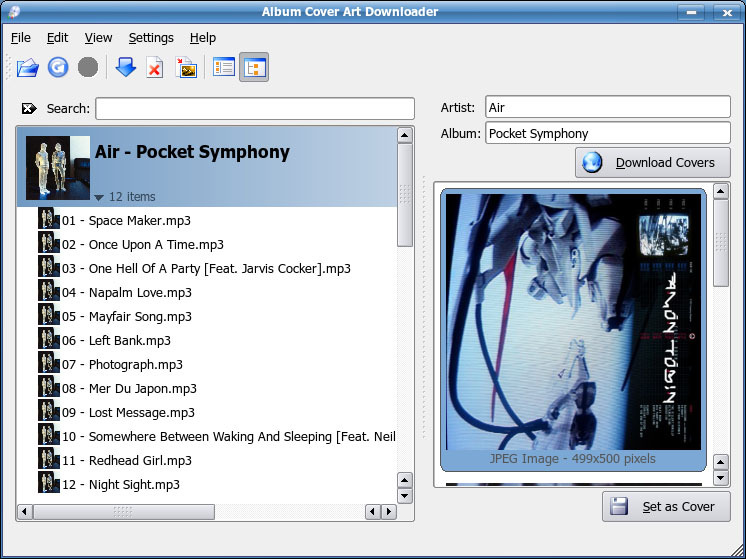The height and width of the screenshot is (559, 746).
Task: Click the delete cover red X icon
Action: (x=155, y=67)
